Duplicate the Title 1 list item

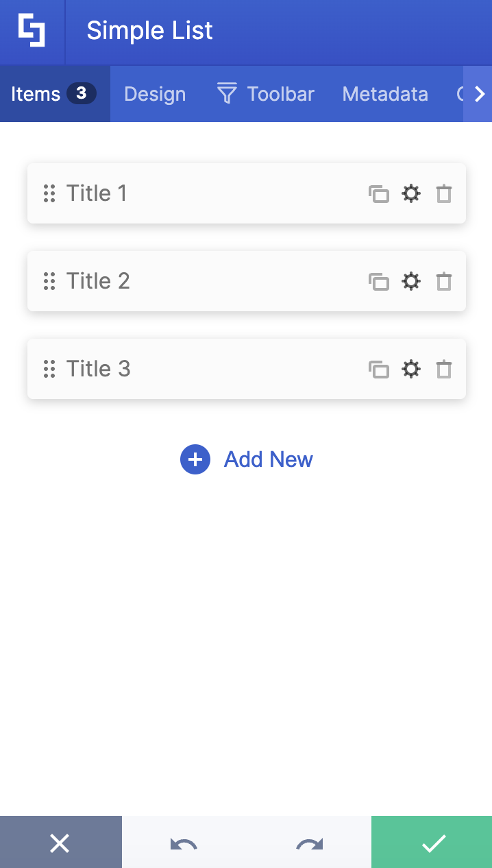click(380, 193)
